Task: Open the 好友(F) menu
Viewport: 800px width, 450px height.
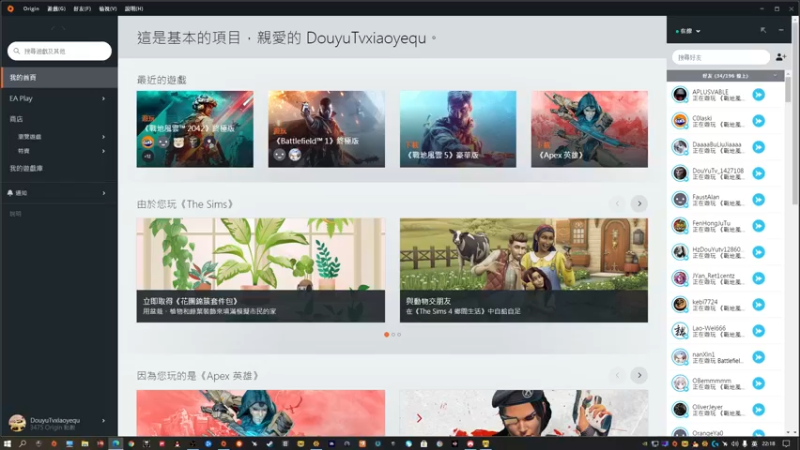Action: (82, 9)
